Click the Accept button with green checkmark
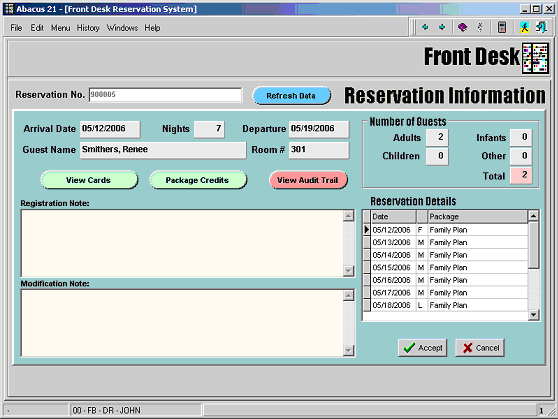Viewport: 558px width, 419px height. (422, 348)
